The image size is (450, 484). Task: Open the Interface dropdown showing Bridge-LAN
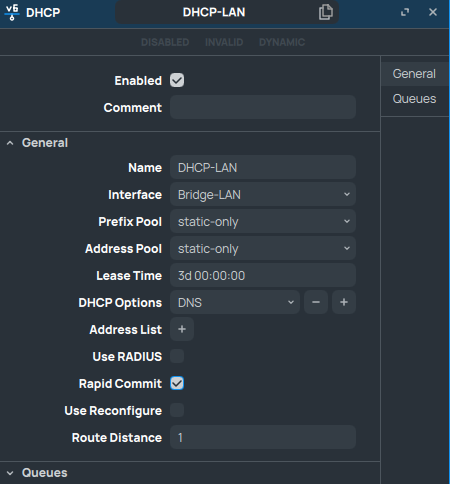tap(263, 194)
